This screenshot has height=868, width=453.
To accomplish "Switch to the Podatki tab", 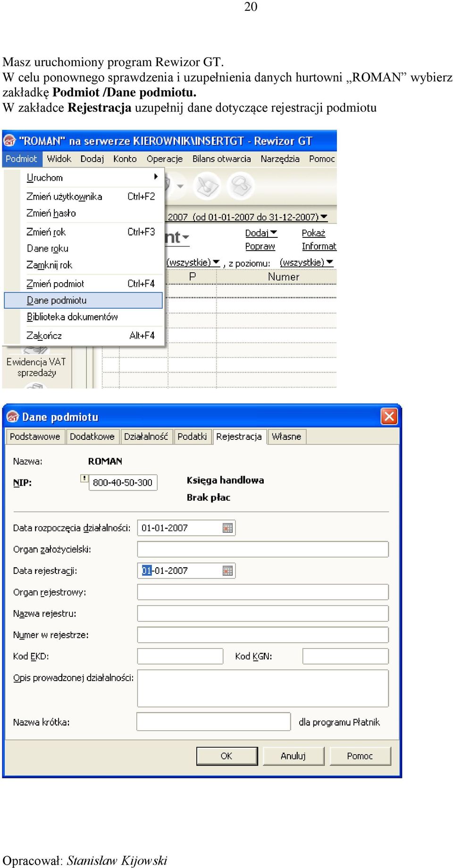I will 192,437.
